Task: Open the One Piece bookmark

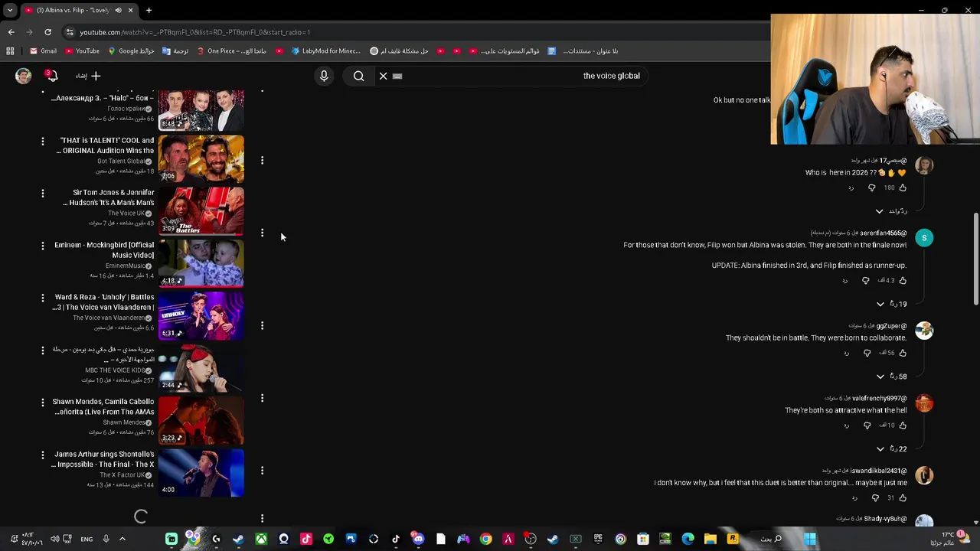Action: [232, 51]
